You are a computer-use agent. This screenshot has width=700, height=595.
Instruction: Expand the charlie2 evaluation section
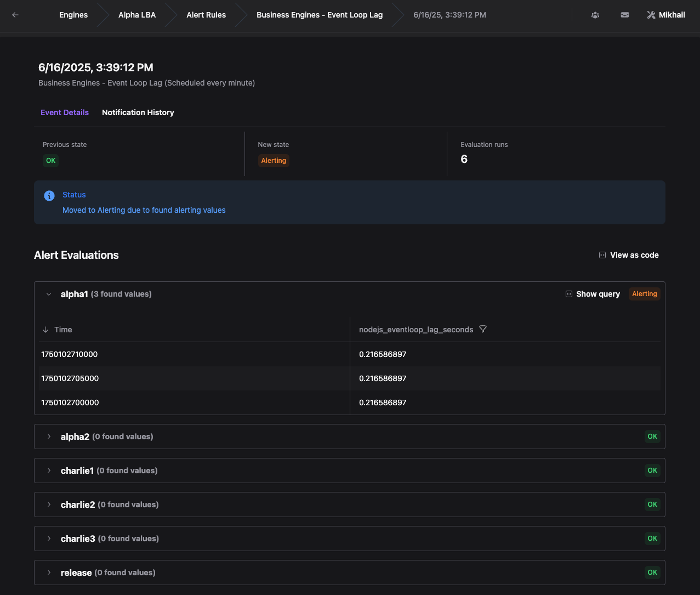49,505
